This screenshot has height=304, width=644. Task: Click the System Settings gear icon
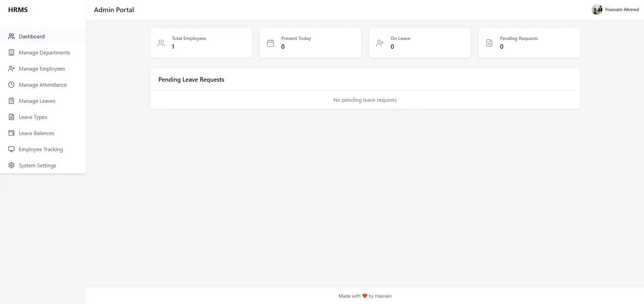pos(11,165)
